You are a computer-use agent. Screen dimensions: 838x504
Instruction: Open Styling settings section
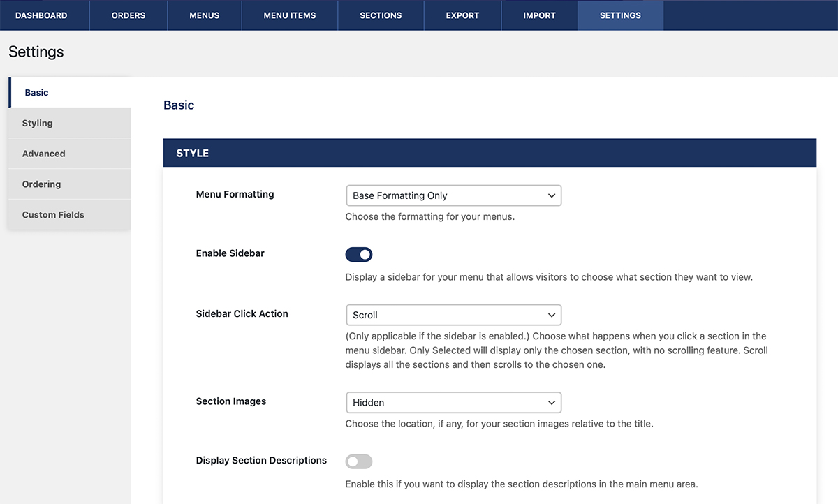coord(69,124)
